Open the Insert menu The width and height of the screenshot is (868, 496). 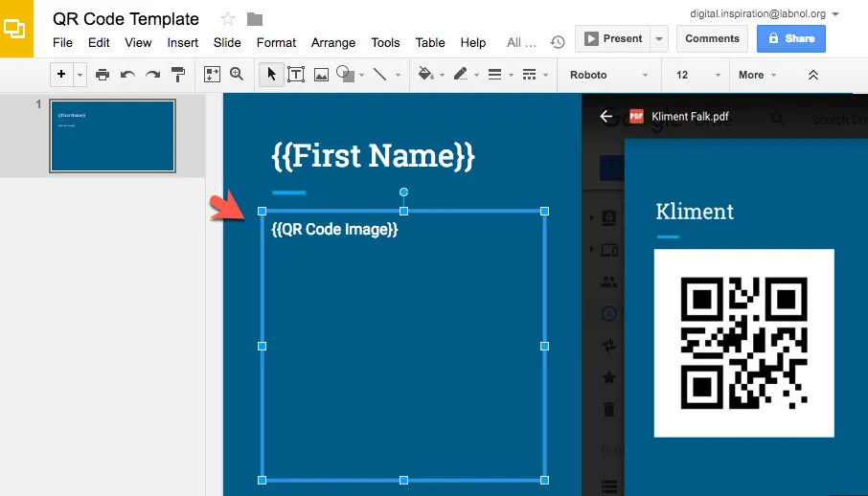183,43
